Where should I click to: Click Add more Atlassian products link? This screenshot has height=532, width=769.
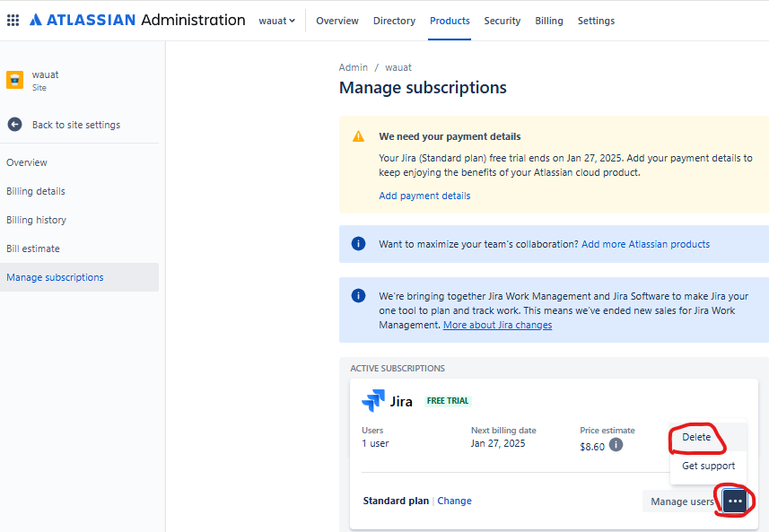point(645,244)
